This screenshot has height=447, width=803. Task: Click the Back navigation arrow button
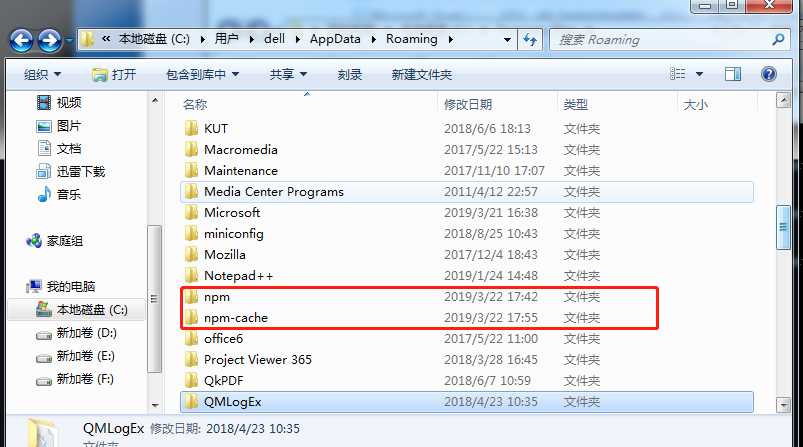click(21, 40)
